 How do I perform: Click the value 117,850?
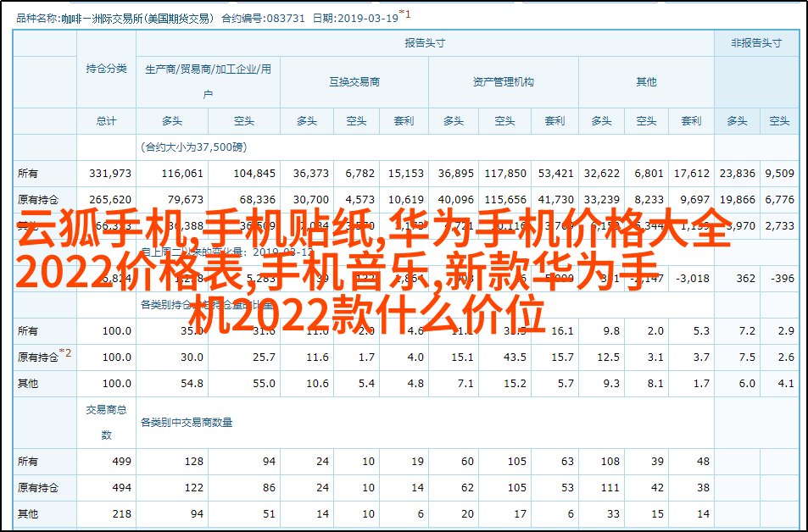coord(505,174)
